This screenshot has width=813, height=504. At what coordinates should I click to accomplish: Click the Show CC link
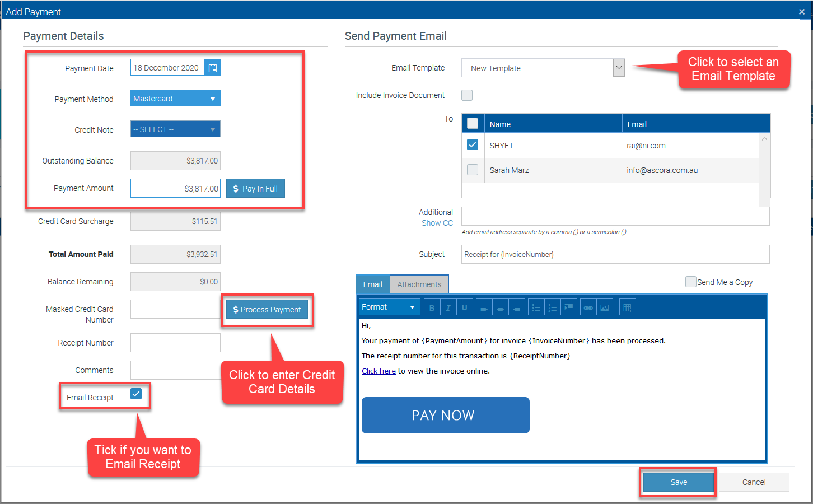pos(437,223)
